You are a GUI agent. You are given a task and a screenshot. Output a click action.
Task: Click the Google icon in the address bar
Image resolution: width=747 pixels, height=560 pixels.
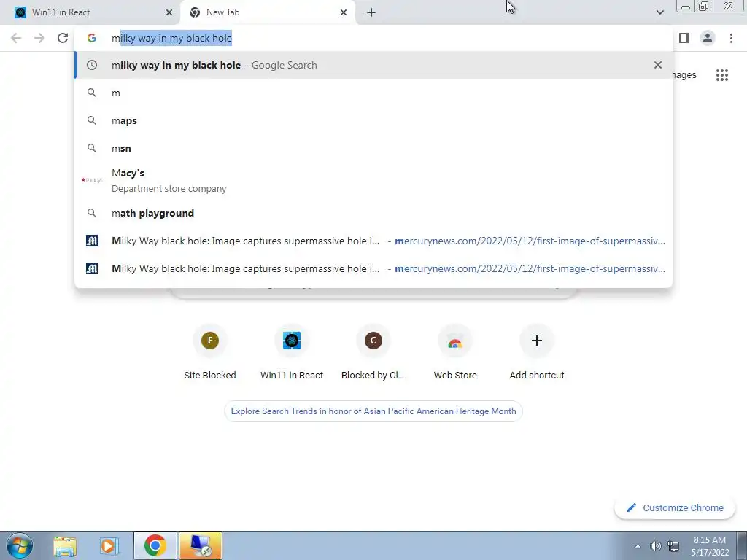tap(92, 38)
